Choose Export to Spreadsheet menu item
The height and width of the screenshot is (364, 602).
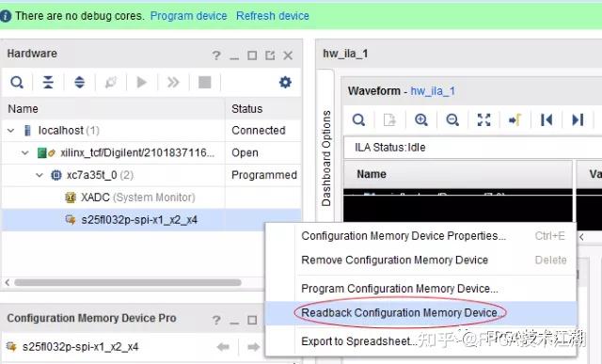(x=420, y=341)
